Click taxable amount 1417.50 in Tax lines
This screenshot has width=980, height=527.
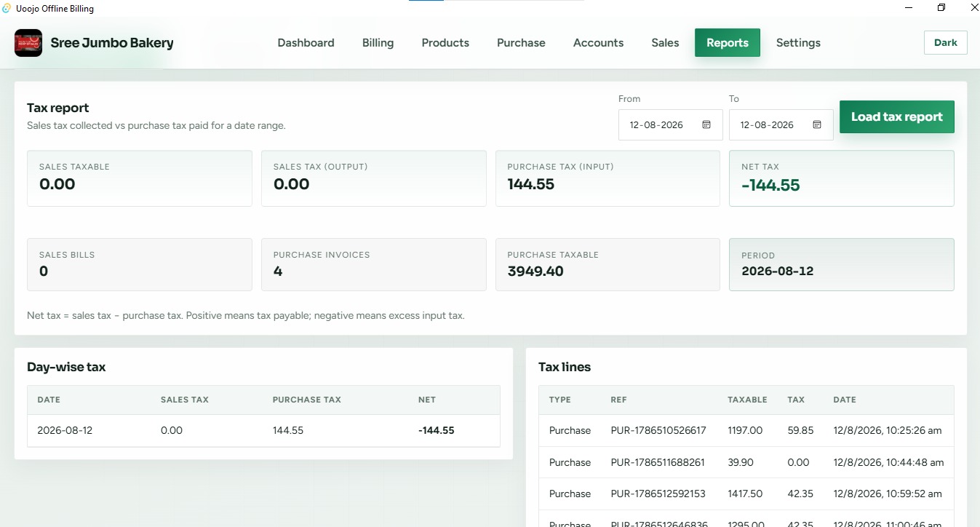click(745, 494)
